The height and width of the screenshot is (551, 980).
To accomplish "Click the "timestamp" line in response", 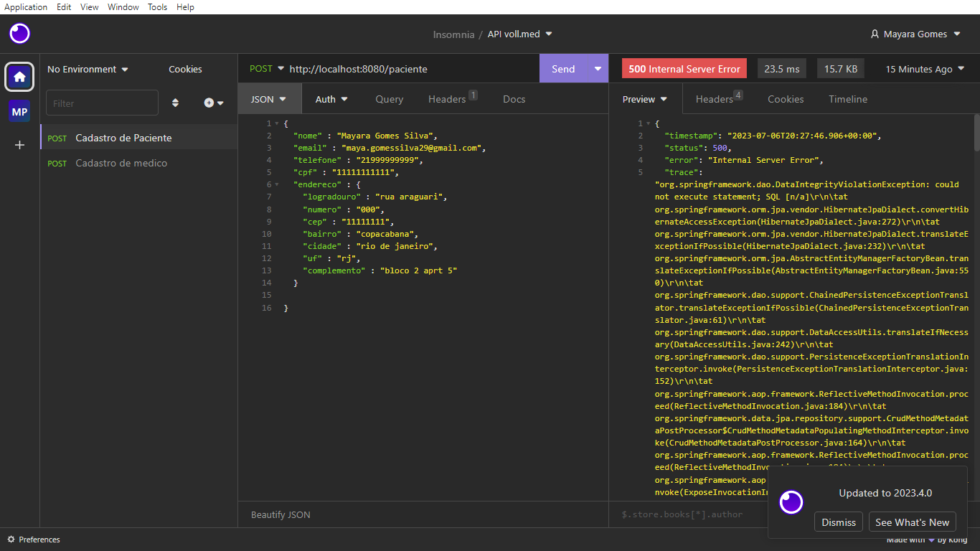I will coord(773,136).
